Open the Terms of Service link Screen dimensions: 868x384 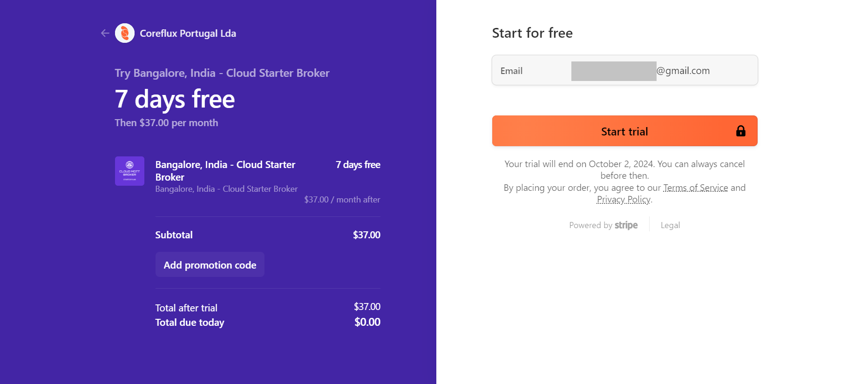coord(695,188)
